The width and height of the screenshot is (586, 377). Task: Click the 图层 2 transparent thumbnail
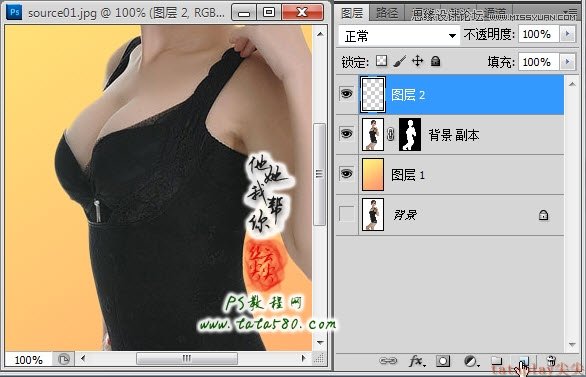point(372,95)
